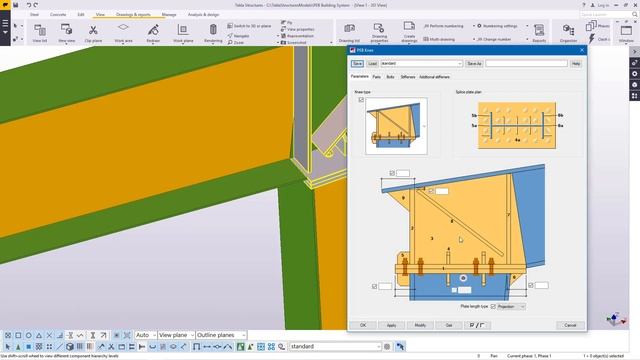Switch to the Additional stiffeners tab
The width and height of the screenshot is (640, 360).
434,77
